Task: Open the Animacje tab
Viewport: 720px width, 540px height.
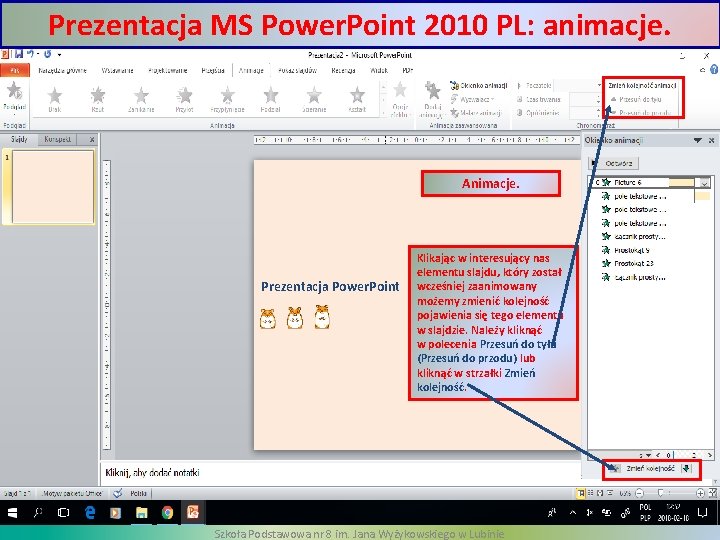Action: (251, 70)
